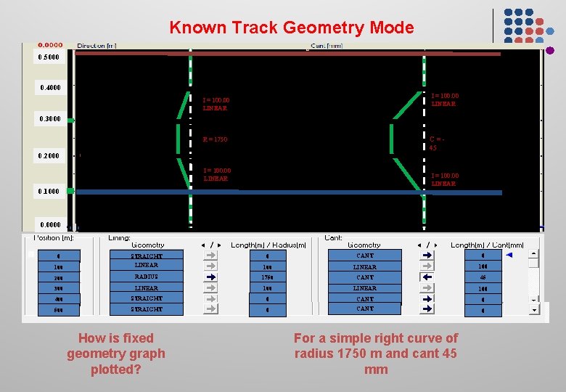566x392 pixels.
Task: Toggle Lining direction arrow on the first STRAIGHT row
Action: coord(211,256)
